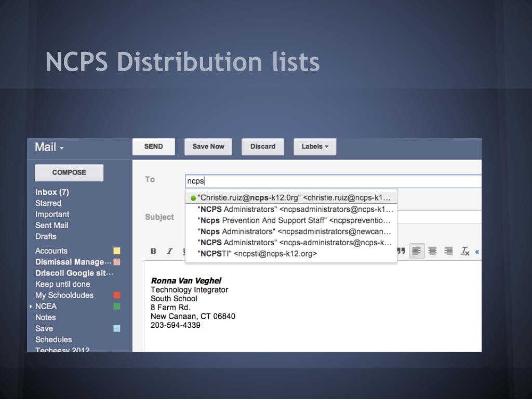Viewport: 532px width, 399px height.
Task: Select NCPS Administrators ncps-administrators suggestion
Action: click(x=291, y=243)
